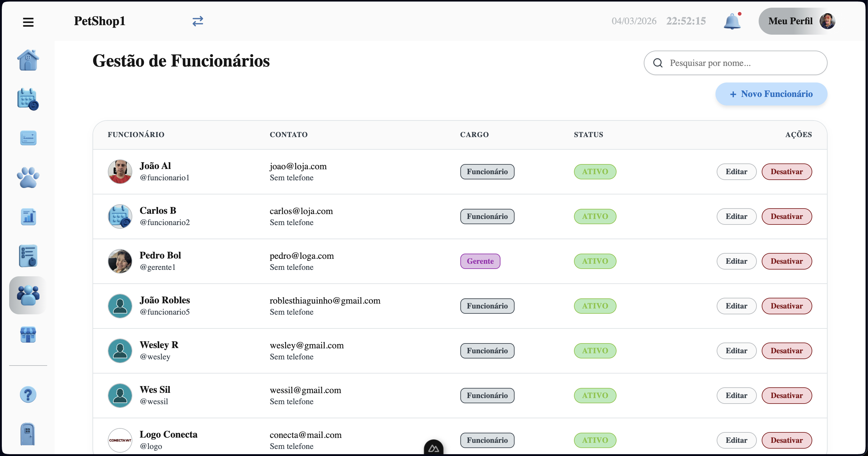
Task: Open the card sidebar icon
Action: coord(28,138)
